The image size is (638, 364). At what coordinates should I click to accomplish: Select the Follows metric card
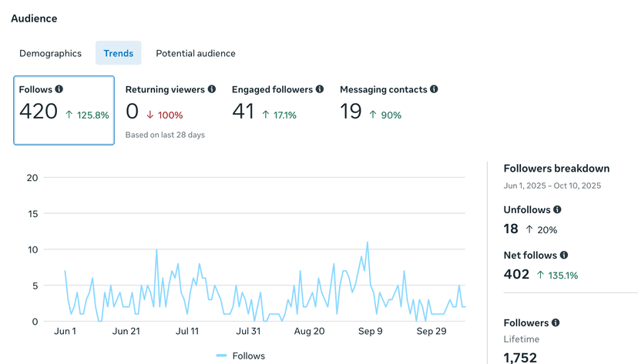click(64, 110)
